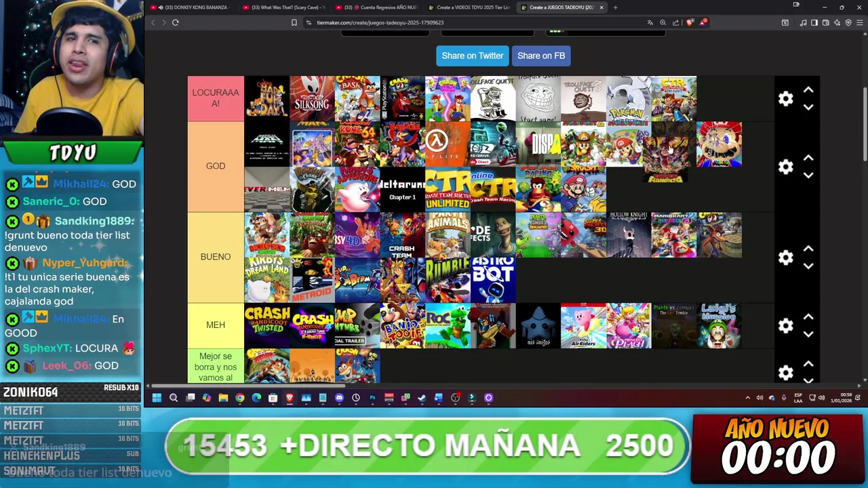Switch to DONKEY KONG BANANZA tab
868x488 pixels.
191,7
